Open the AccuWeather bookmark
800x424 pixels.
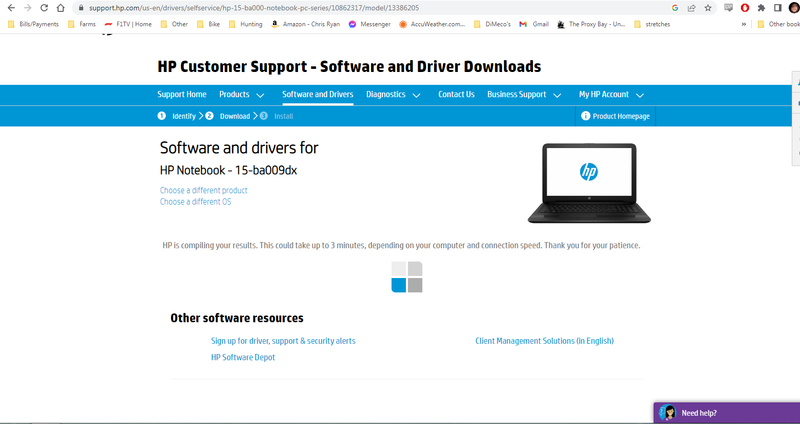pos(432,24)
